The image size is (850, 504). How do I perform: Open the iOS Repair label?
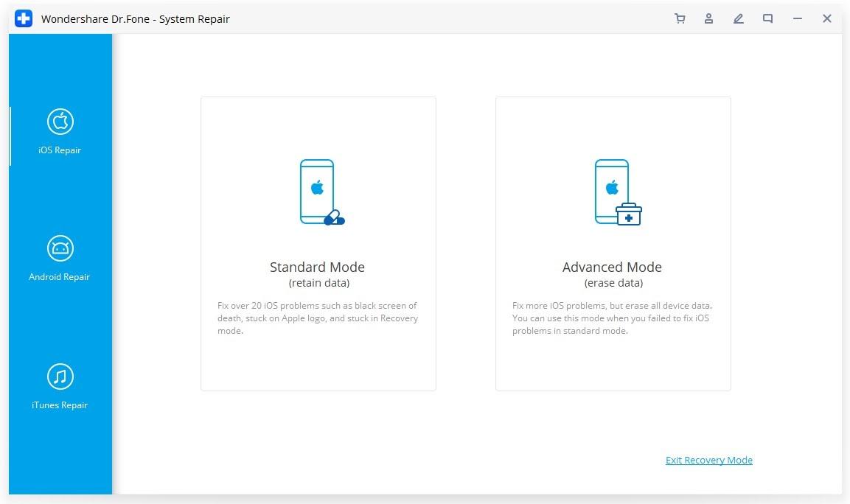tap(60, 150)
